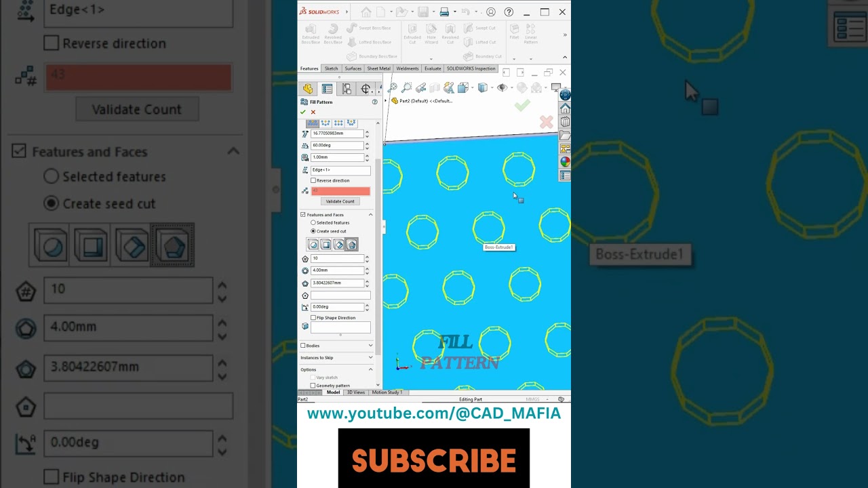Click the green OK checkmark under Fill Pattern
The height and width of the screenshot is (488, 868).
click(303, 112)
